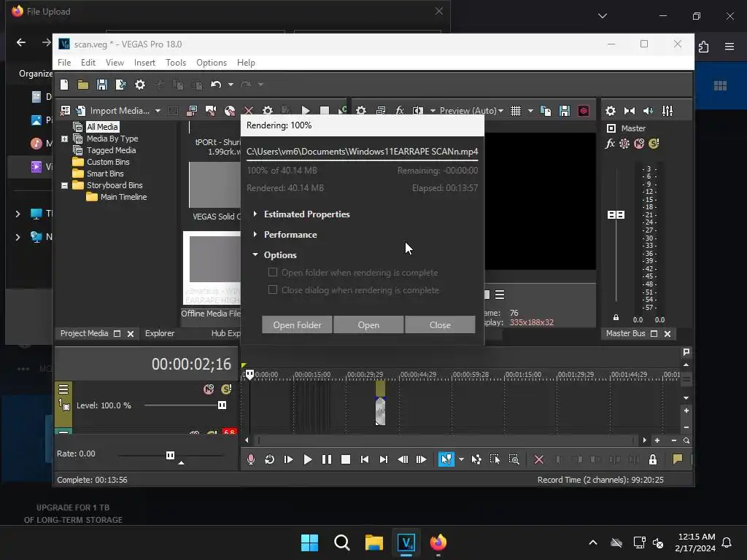Viewport: 747px width, 560px height.
Task: Select Main Timeline storyboard bin
Action: point(123,197)
